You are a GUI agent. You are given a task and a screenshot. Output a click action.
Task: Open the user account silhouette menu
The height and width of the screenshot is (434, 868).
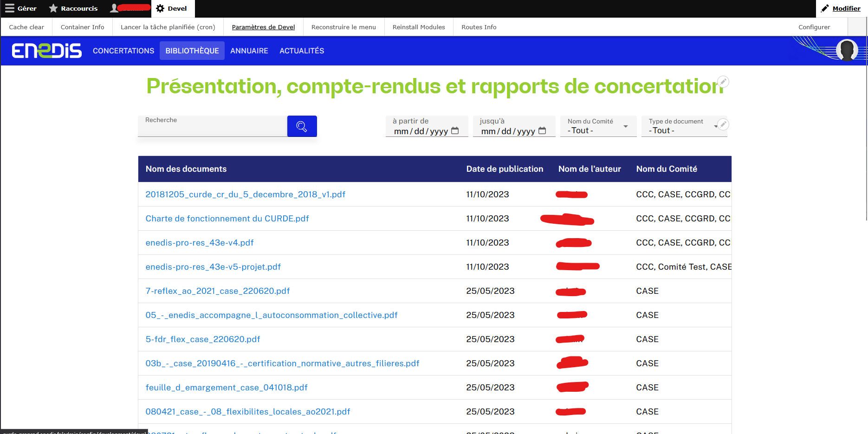[130, 8]
